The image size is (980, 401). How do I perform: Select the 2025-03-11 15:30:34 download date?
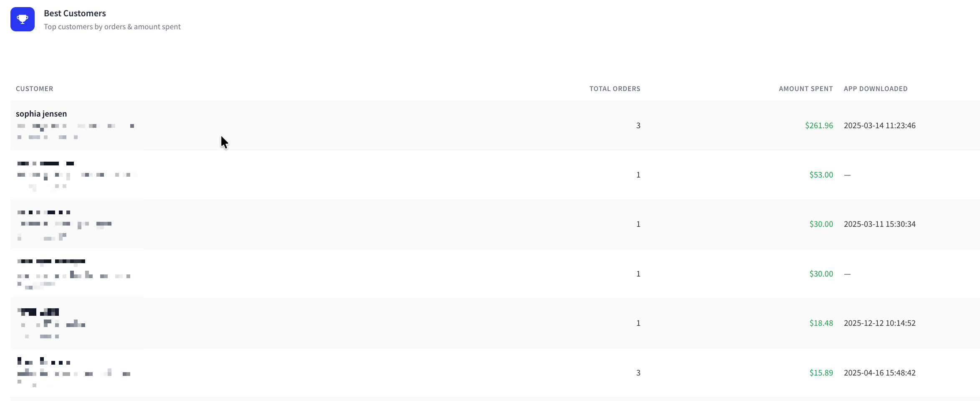pyautogui.click(x=879, y=224)
